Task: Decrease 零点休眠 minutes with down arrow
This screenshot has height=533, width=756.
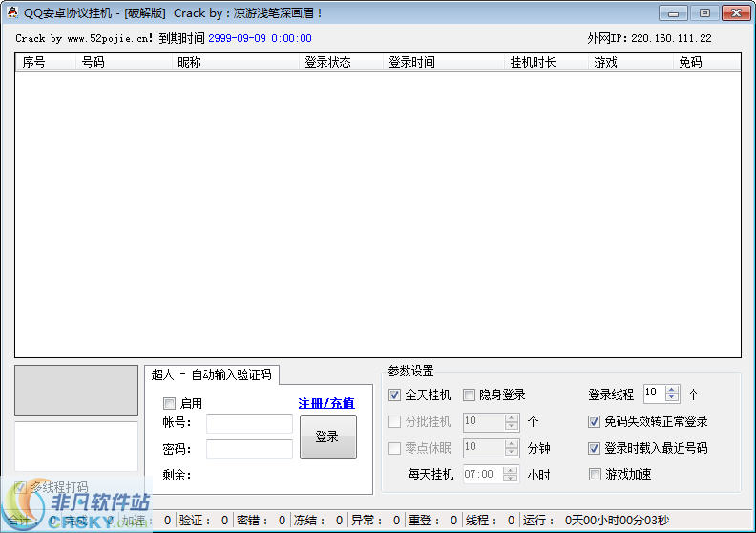Action: [512, 452]
